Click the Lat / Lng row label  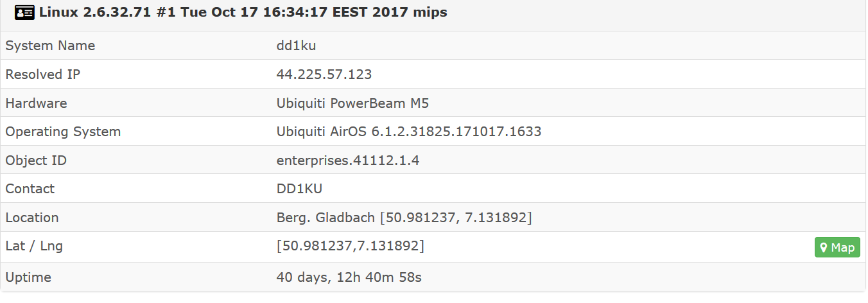pos(34,246)
